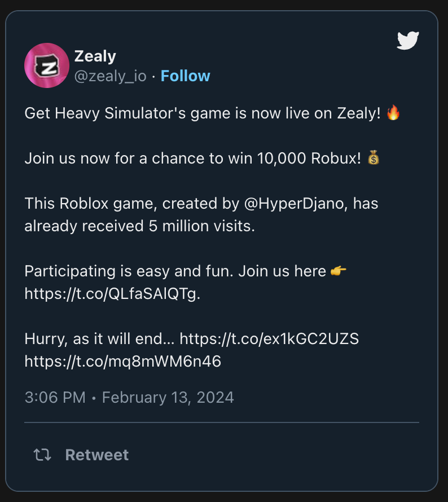The width and height of the screenshot is (448, 502).
Task: Click the Retweet label
Action: [97, 455]
